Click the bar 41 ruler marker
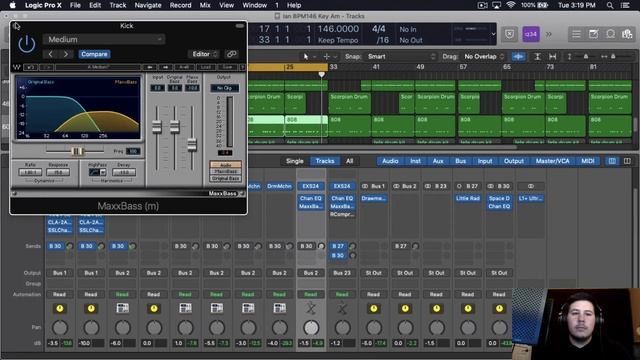The image size is (640, 360). [376, 67]
